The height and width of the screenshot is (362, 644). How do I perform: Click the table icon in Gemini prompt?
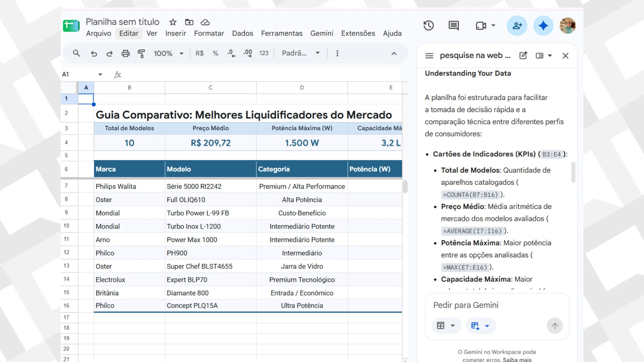coord(441,325)
